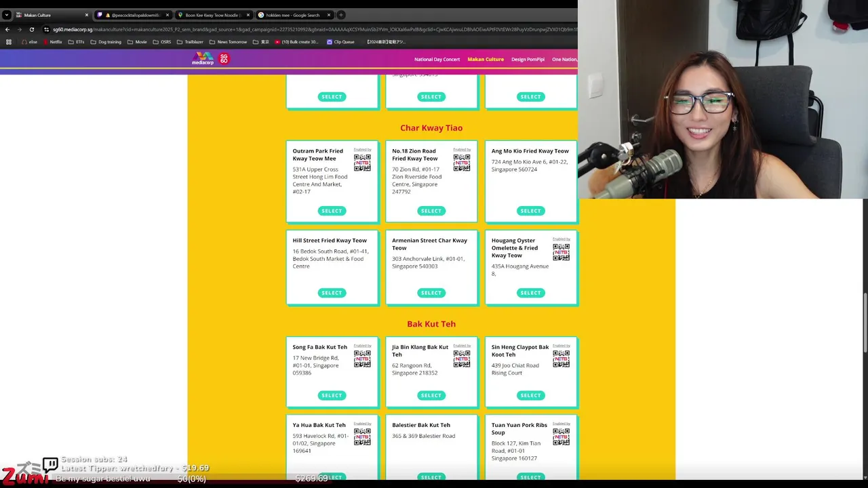Viewport: 868px width, 488px height.
Task: View site information icon in address bar
Action: pyautogui.click(x=46, y=29)
